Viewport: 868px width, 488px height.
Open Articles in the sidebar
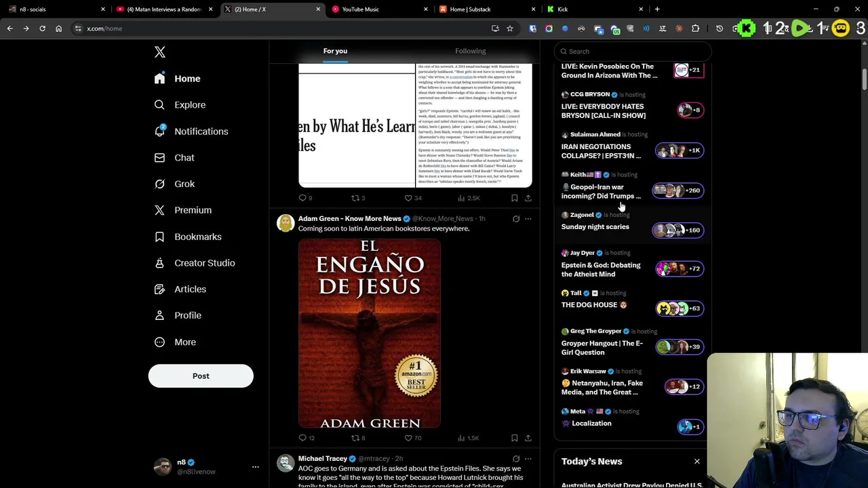180,289
